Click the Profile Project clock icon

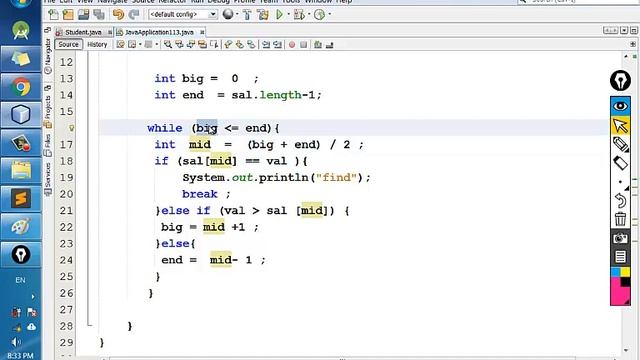(320, 15)
